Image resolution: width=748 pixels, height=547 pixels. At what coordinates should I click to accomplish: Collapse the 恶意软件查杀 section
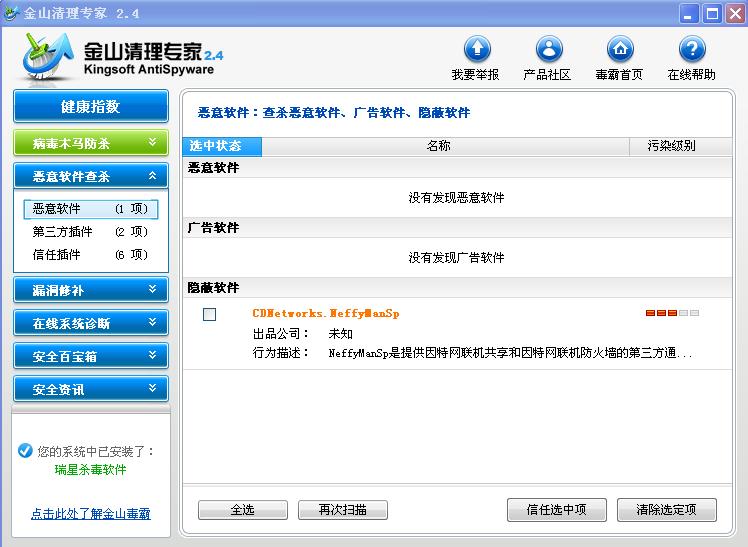[91, 176]
